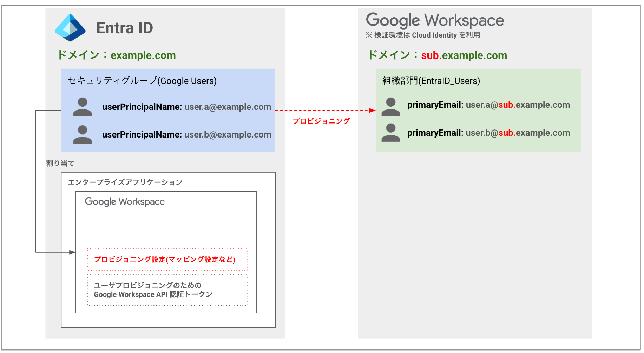Click "primaryEmail: user.a@sub.example.com" text
The width and height of the screenshot is (644, 353).
point(489,105)
